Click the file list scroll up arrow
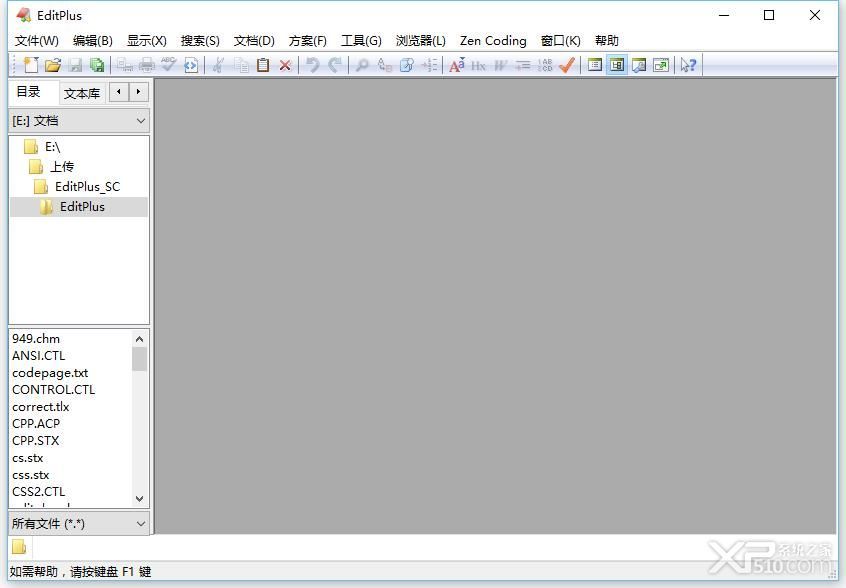 (x=139, y=339)
